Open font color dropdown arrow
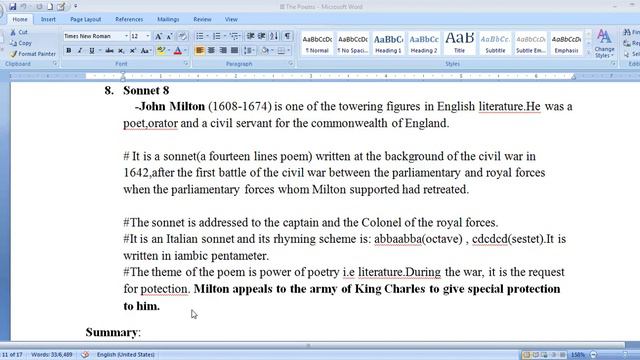This screenshot has height=360, width=640. tap(185, 51)
